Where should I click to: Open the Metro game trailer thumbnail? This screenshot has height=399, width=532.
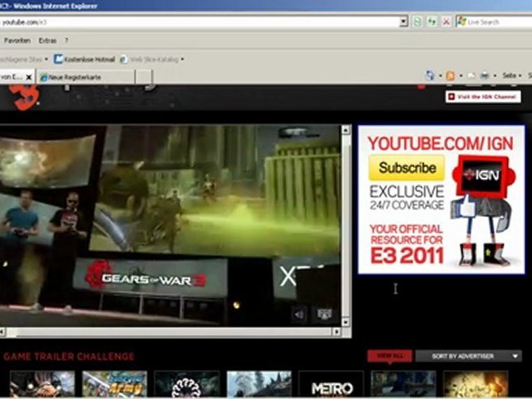(x=331, y=385)
